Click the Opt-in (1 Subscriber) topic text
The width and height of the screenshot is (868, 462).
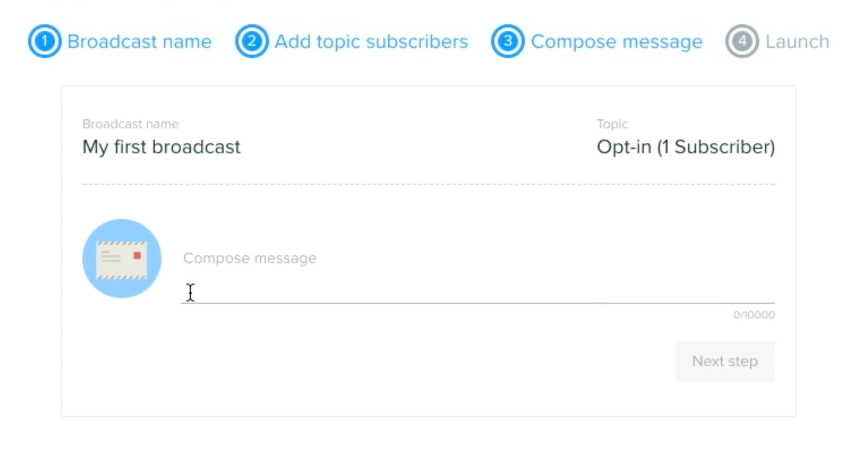pos(686,146)
